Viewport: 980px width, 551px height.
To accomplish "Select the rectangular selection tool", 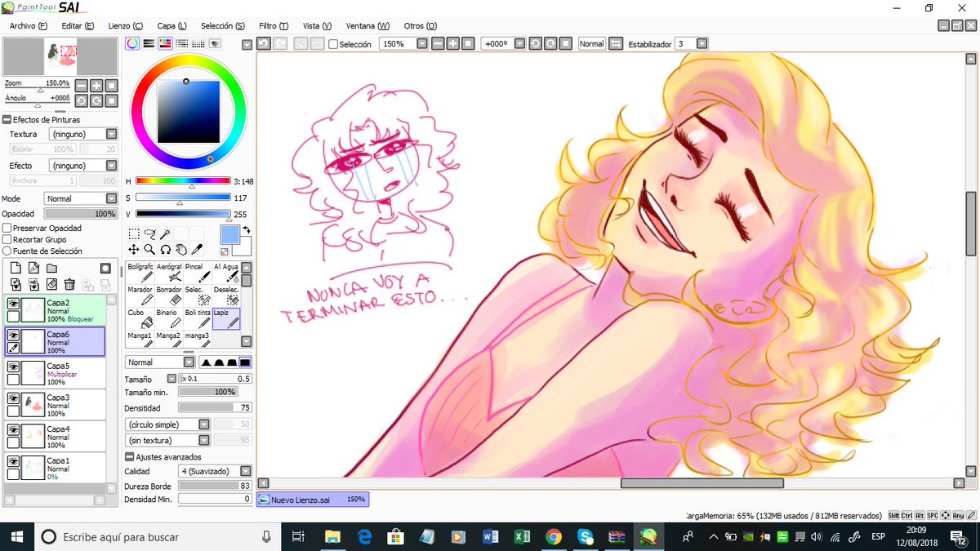I will [134, 233].
